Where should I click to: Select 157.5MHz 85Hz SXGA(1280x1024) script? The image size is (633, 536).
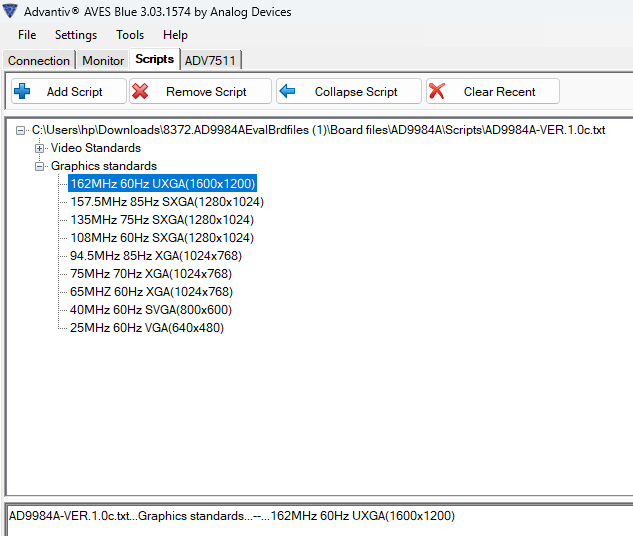pyautogui.click(x=167, y=202)
